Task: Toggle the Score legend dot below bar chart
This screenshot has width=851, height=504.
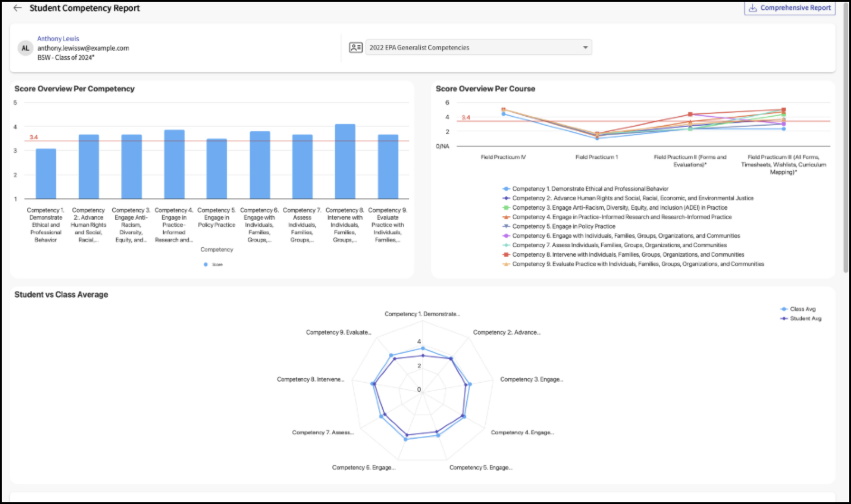Action: point(206,265)
